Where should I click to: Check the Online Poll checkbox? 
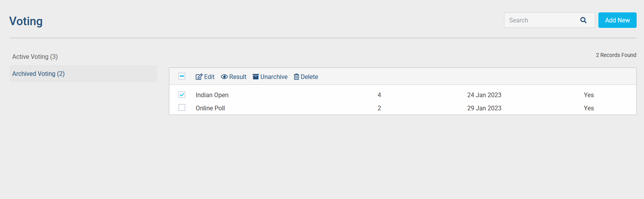pos(182,108)
